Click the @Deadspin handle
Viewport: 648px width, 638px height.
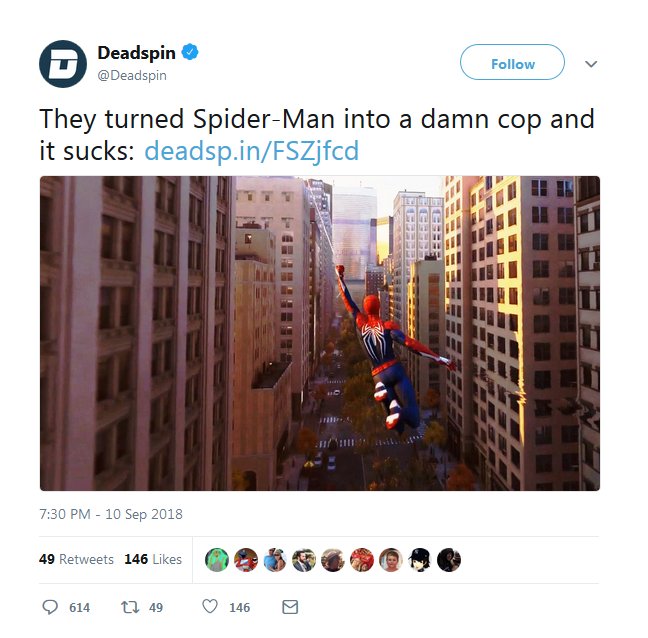point(132,76)
